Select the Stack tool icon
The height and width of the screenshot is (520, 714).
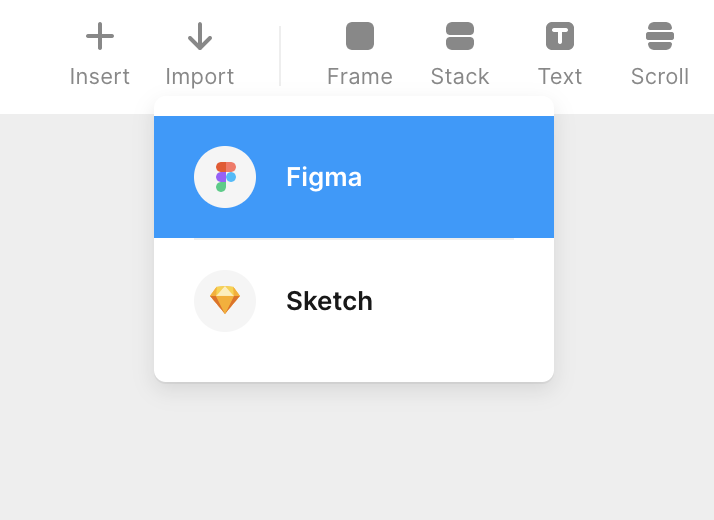tap(460, 37)
